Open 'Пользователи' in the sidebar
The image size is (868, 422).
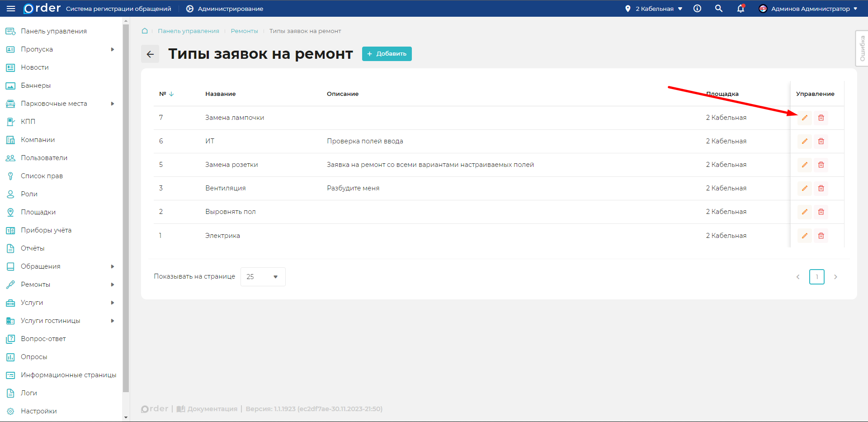point(44,158)
